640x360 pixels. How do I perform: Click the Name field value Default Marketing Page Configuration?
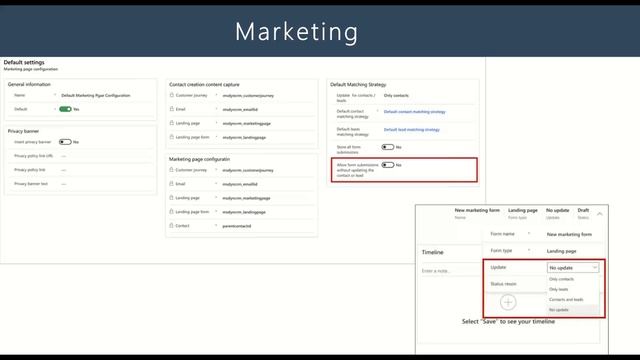coord(96,96)
